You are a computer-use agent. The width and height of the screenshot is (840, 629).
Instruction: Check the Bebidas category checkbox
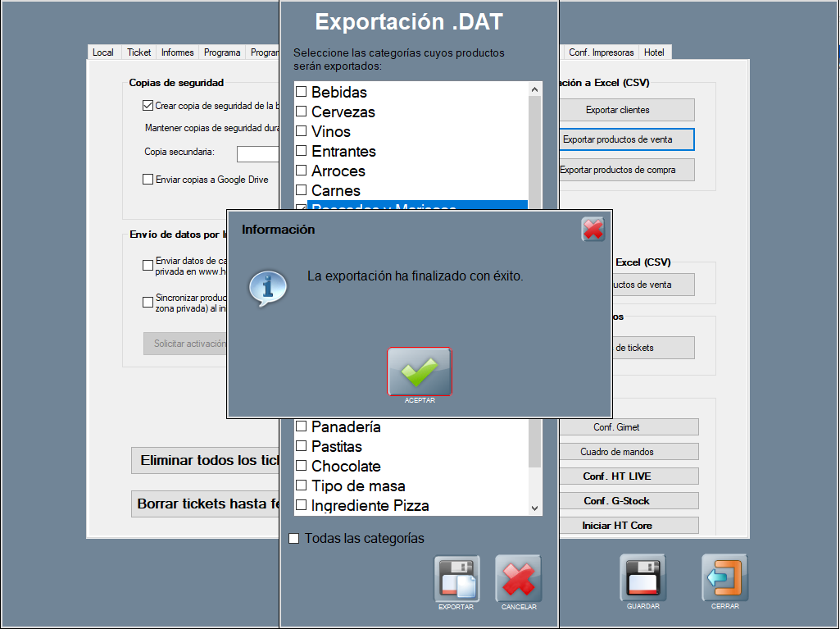(302, 92)
